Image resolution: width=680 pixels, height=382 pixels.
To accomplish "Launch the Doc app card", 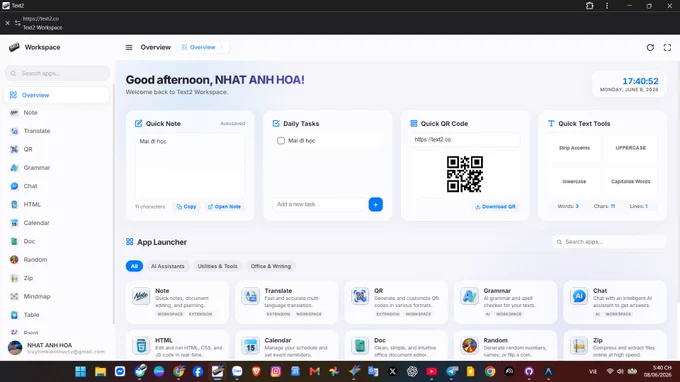I will click(x=396, y=346).
